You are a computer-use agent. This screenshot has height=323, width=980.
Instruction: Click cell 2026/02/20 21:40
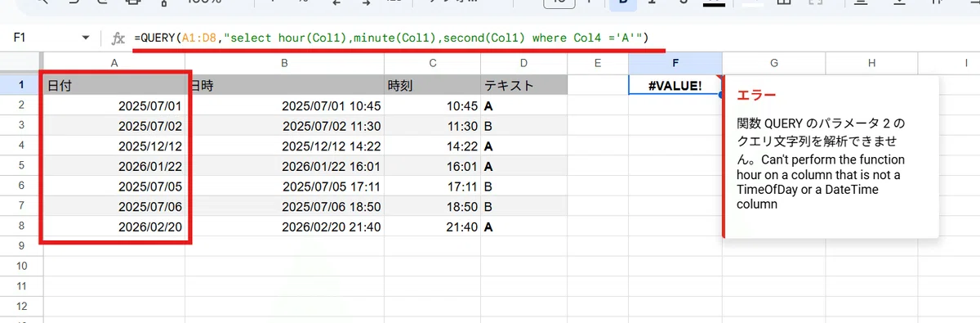point(284,227)
